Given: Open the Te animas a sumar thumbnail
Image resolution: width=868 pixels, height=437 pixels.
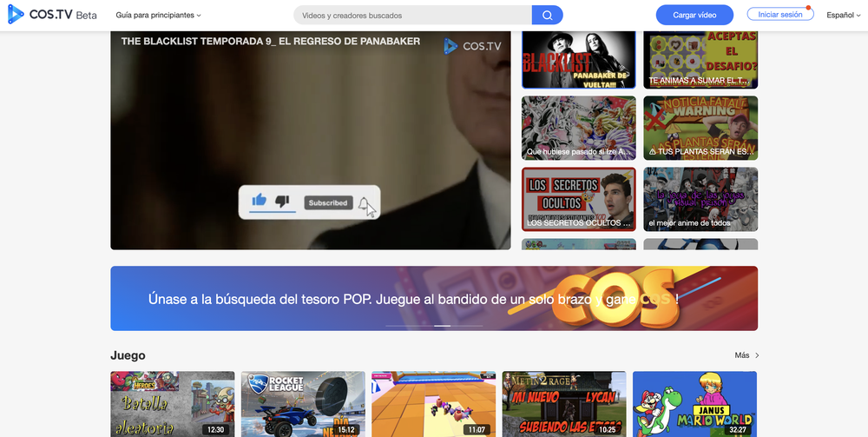Looking at the screenshot, I should pos(700,60).
